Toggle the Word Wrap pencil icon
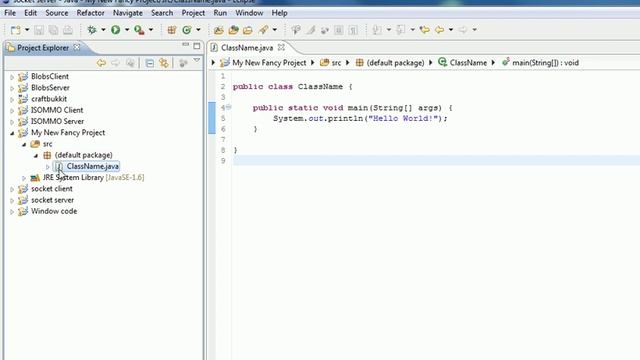The width and height of the screenshot is (640, 360). pyautogui.click(x=311, y=30)
